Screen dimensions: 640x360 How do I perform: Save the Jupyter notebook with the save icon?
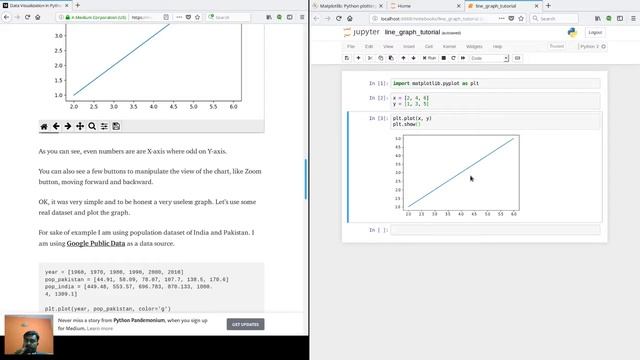[x=347, y=58]
